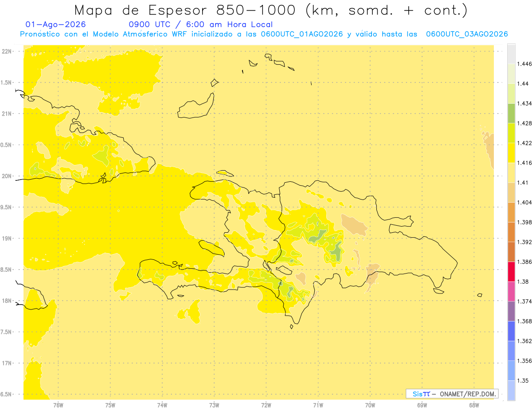
Task: Click the colorbar value 1.356
Action: click(x=524, y=361)
